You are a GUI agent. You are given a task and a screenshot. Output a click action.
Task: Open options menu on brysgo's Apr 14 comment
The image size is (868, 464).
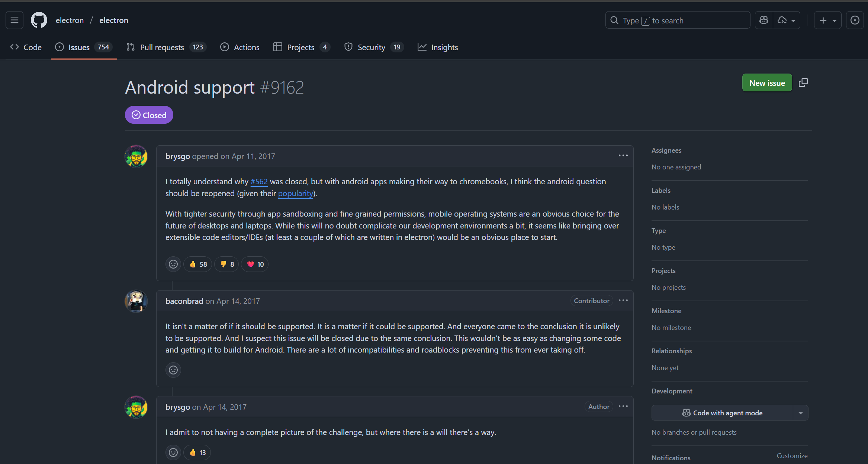click(x=623, y=406)
